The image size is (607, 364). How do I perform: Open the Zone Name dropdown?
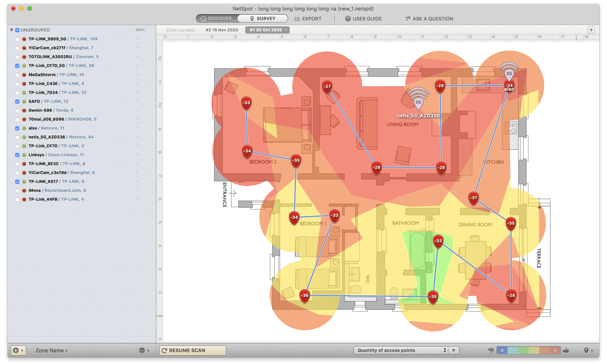[51, 351]
